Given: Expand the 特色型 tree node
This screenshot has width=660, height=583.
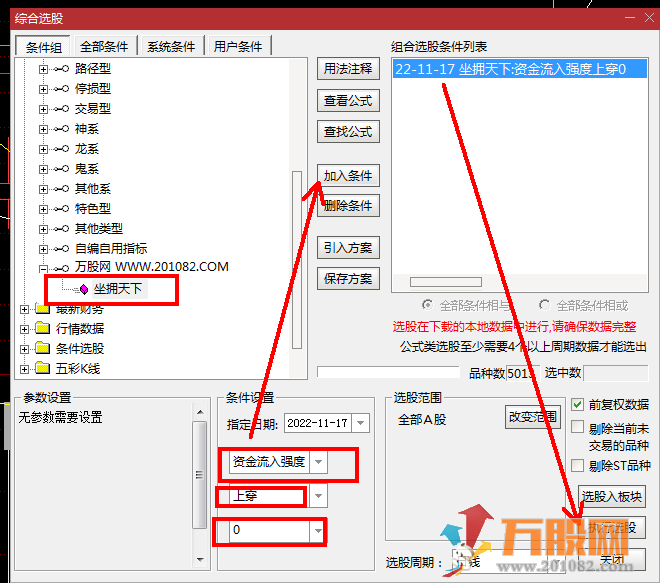Looking at the screenshot, I should pyautogui.click(x=43, y=209).
